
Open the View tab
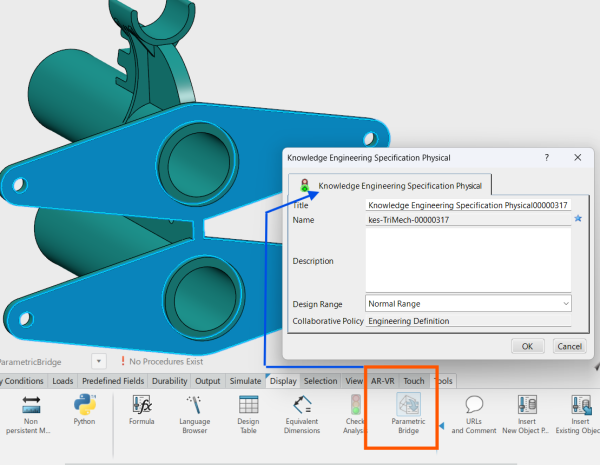[x=354, y=381]
